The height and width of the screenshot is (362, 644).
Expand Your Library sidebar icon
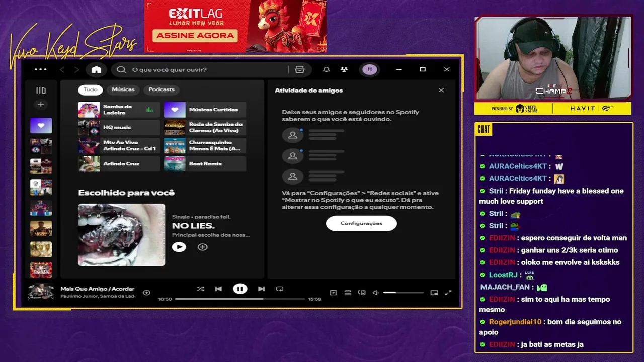pyautogui.click(x=41, y=90)
